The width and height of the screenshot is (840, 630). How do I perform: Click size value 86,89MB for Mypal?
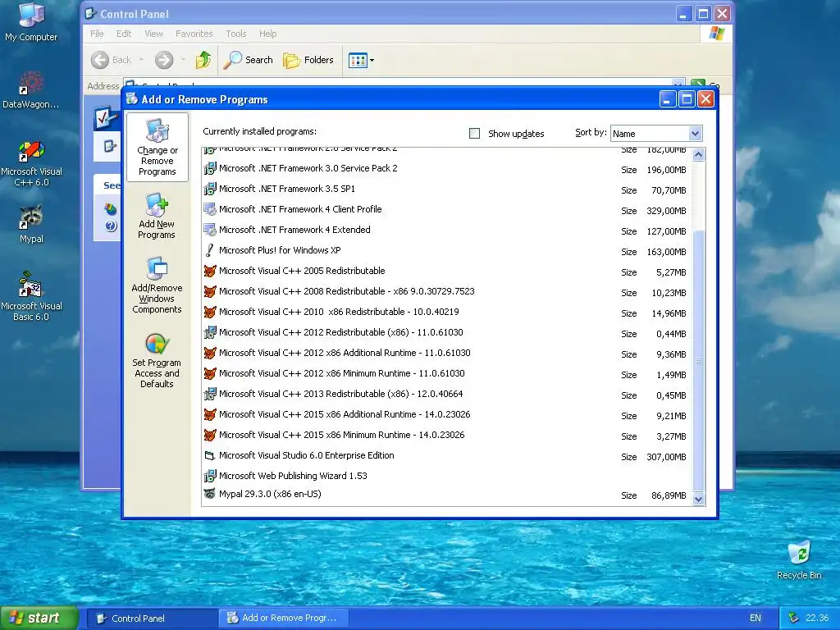669,496
